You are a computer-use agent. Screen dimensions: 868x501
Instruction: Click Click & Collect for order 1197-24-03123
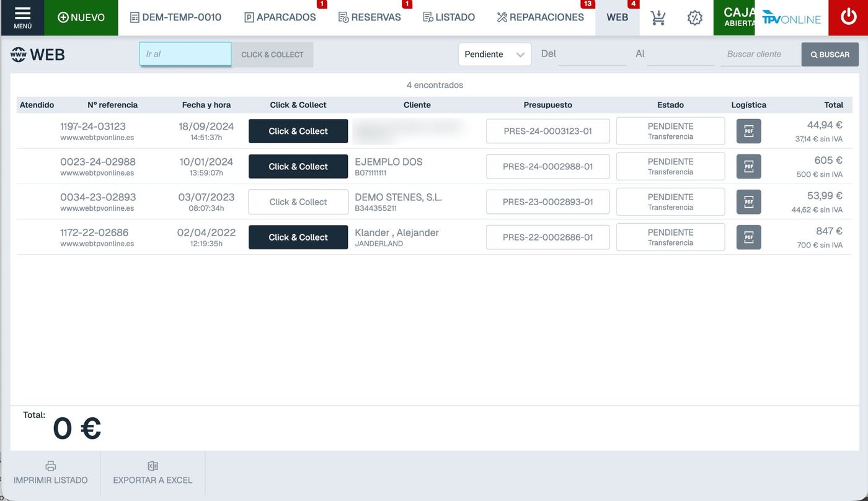click(298, 131)
